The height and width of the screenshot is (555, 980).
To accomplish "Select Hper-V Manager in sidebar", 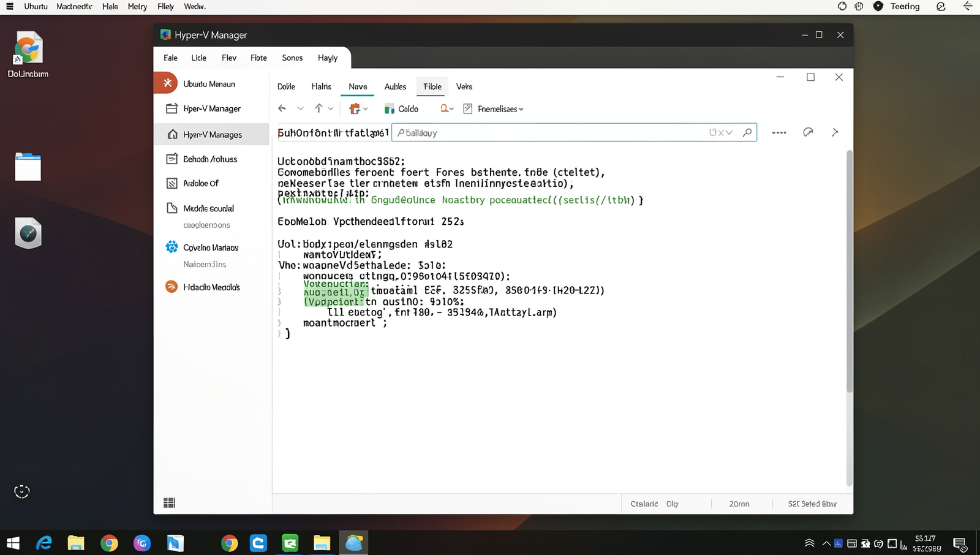I will pyautogui.click(x=211, y=108).
